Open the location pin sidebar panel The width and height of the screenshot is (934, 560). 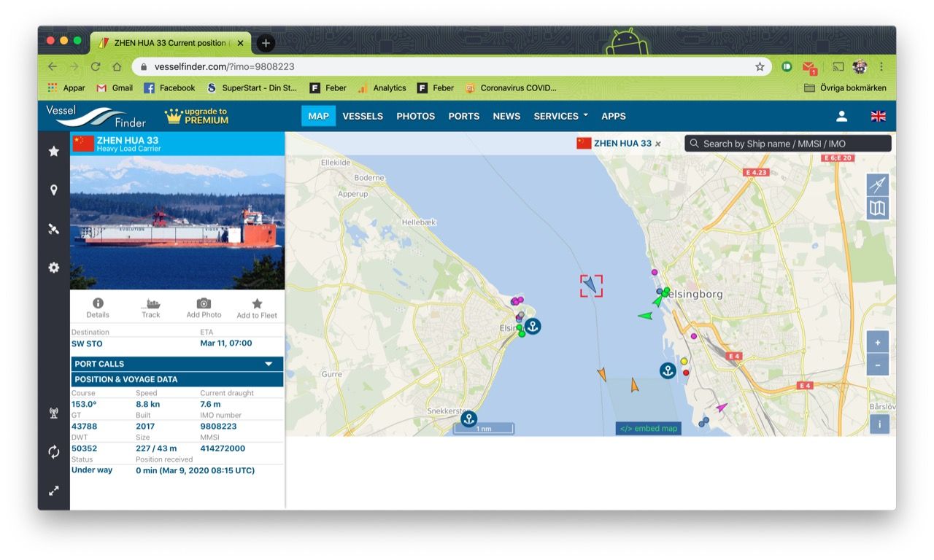click(x=53, y=190)
